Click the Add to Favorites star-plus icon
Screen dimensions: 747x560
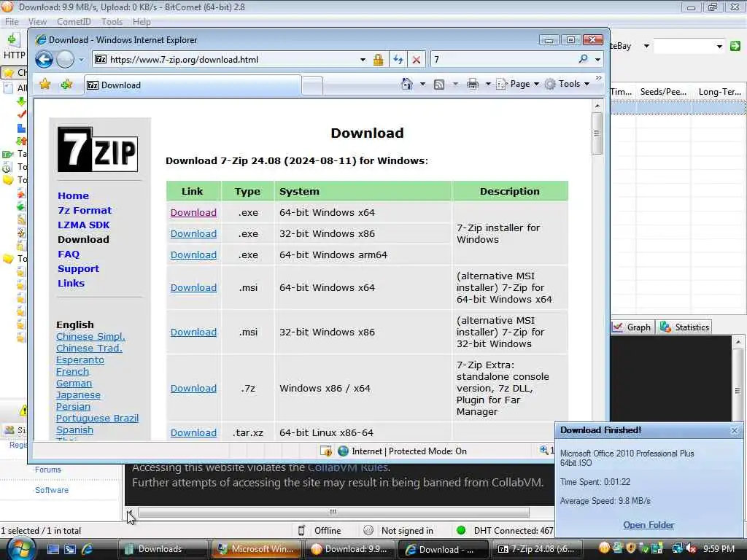click(66, 85)
